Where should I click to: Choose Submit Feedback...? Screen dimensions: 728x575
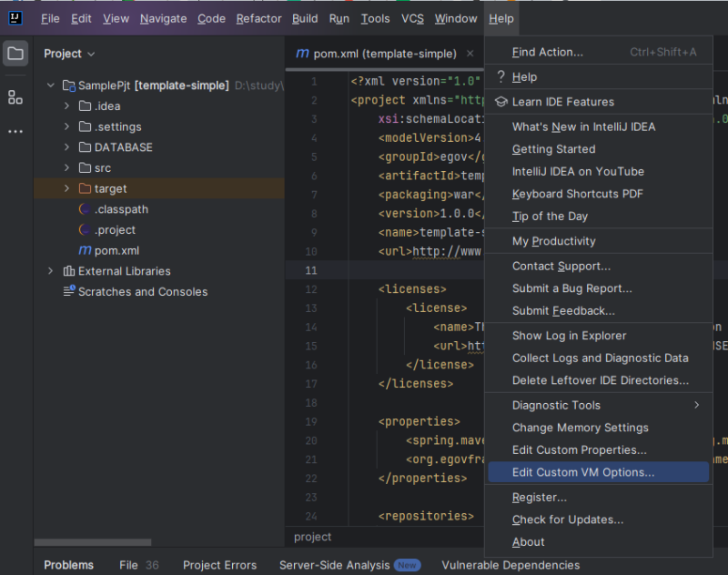[x=599, y=310]
